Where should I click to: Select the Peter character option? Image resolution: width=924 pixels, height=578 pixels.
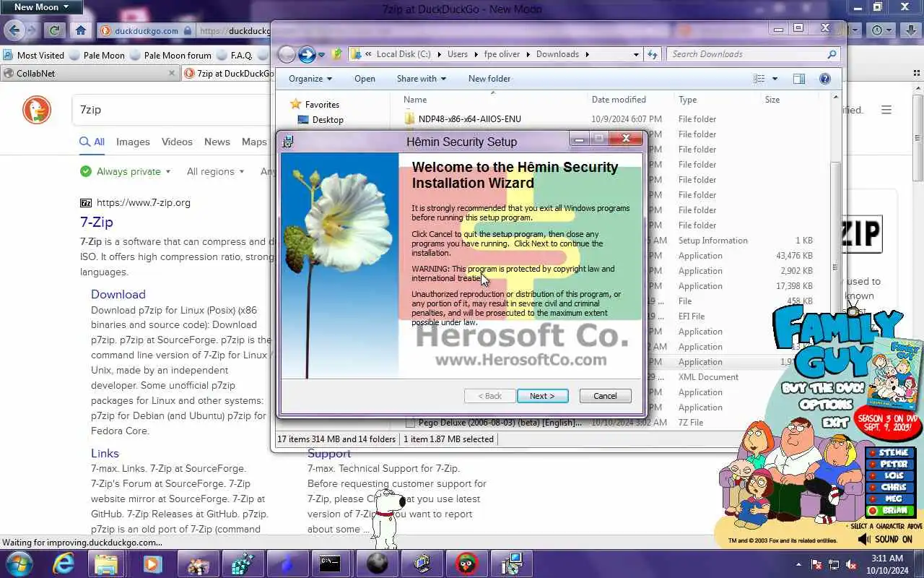click(891, 465)
